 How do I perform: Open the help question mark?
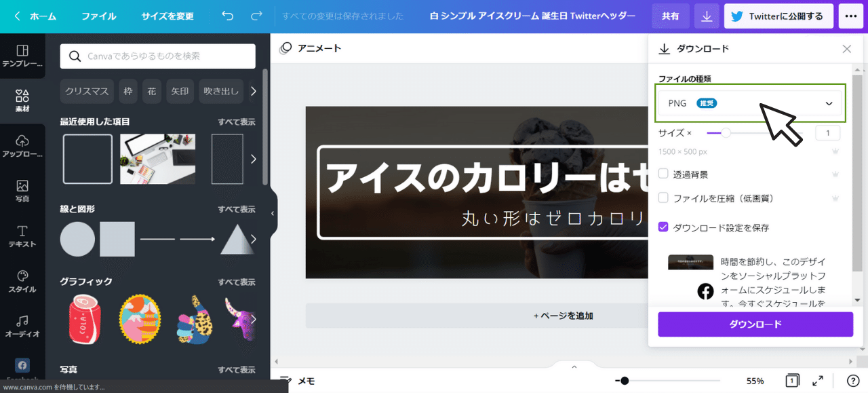click(x=853, y=381)
